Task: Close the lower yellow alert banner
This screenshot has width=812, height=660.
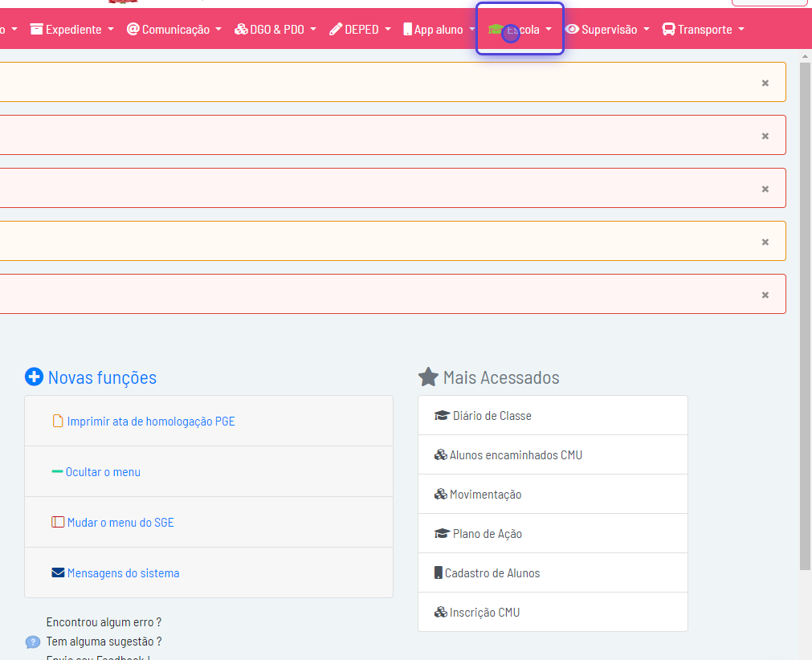Action: 765,242
